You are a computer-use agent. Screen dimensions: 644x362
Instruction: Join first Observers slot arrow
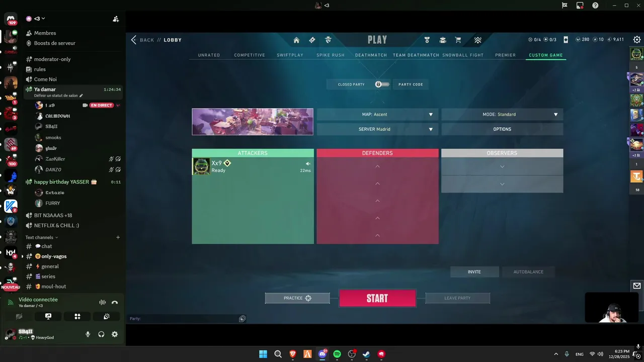click(502, 166)
